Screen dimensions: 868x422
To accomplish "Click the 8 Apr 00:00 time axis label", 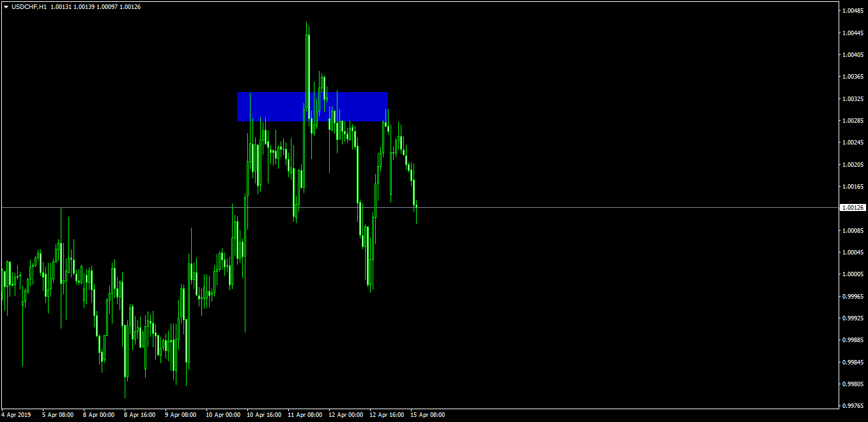I will pos(98,415).
